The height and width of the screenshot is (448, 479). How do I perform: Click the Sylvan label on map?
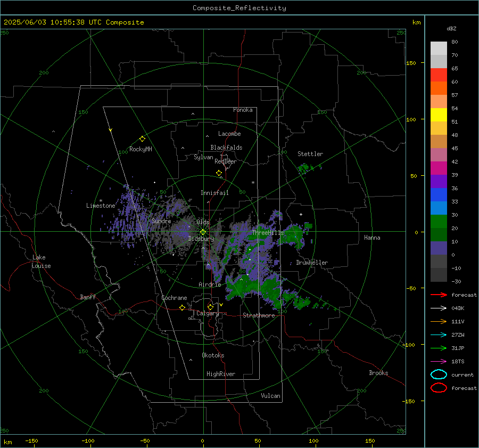pyautogui.click(x=203, y=157)
